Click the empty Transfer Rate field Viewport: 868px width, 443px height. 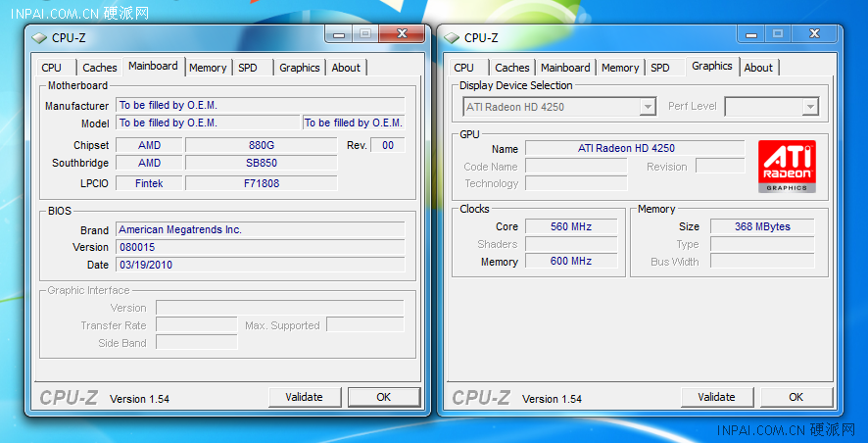click(197, 325)
